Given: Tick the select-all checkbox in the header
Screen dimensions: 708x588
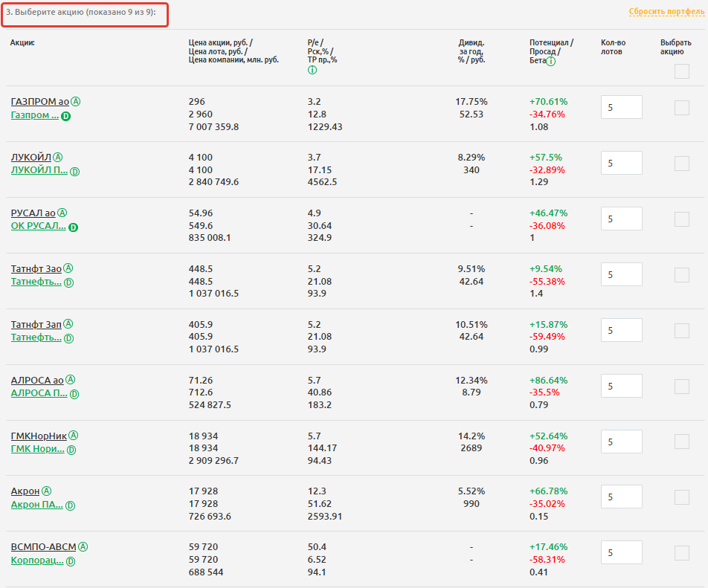Looking at the screenshot, I should [x=681, y=71].
